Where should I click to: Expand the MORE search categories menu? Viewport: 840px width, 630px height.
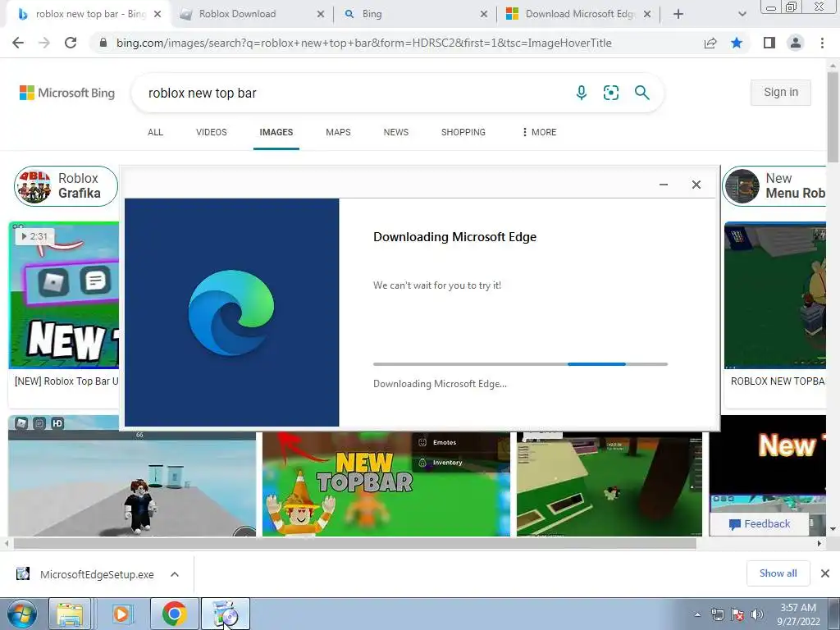click(x=540, y=132)
